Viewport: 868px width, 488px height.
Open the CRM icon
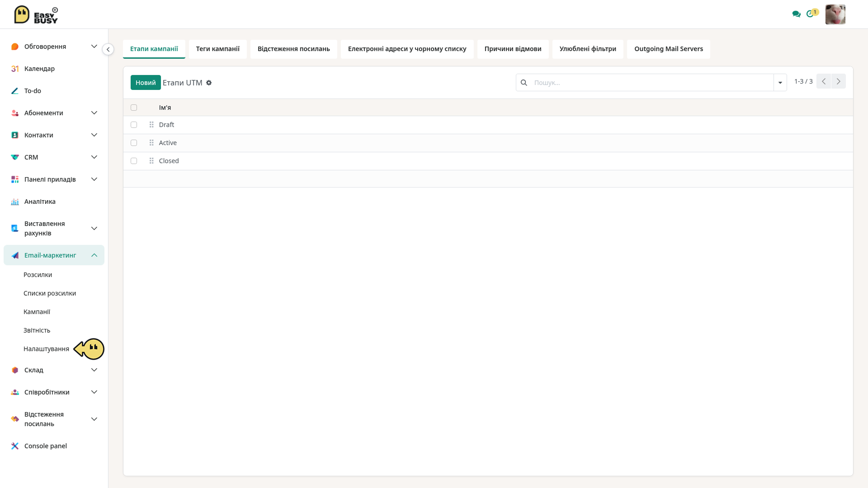[15, 157]
